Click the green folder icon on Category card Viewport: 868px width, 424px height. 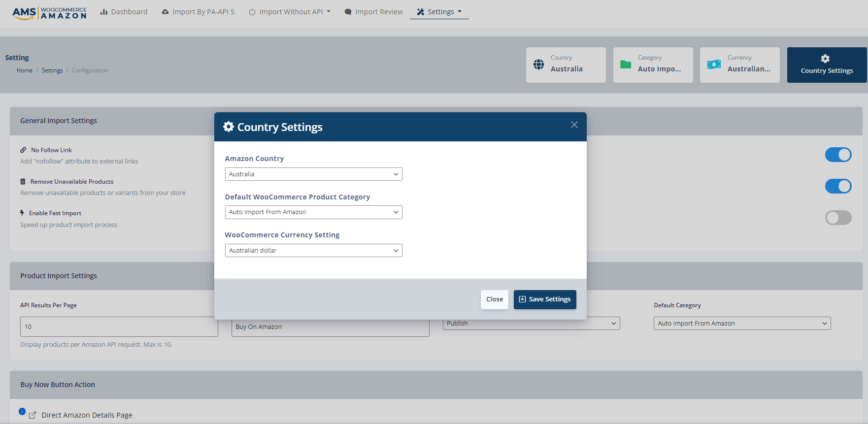click(626, 65)
